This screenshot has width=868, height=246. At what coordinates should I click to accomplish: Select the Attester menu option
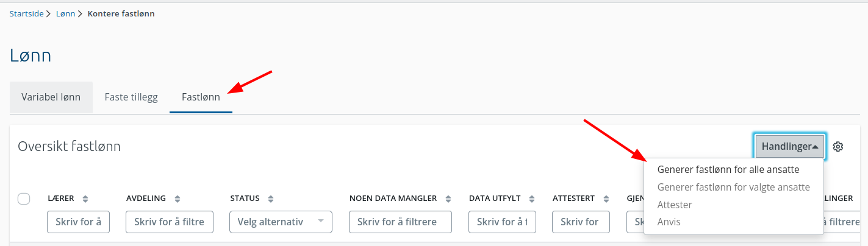[x=675, y=205]
